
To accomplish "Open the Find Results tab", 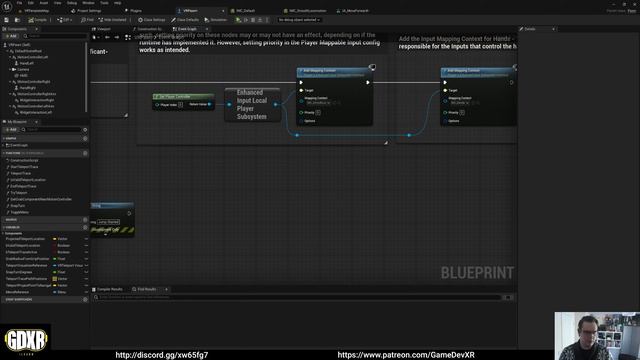I will point(144,289).
